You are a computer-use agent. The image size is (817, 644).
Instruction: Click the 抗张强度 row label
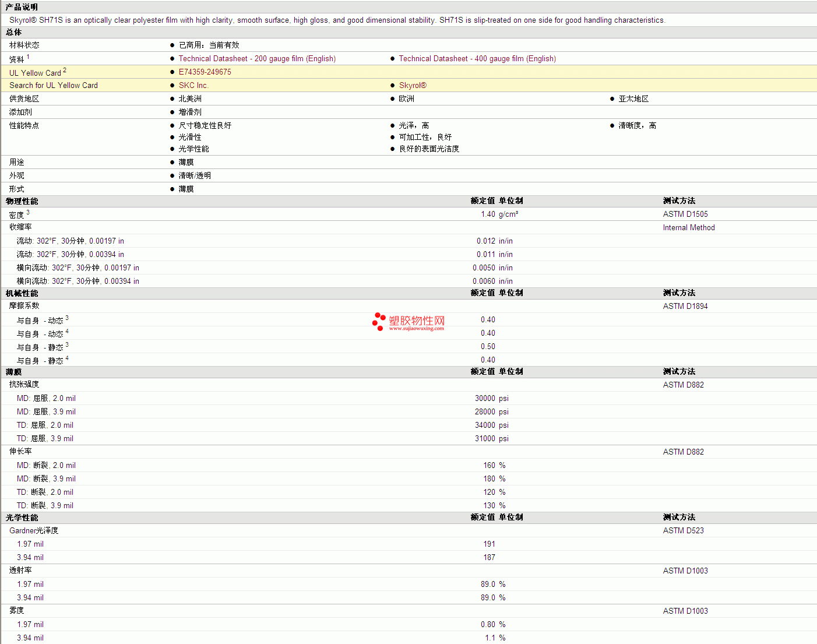pos(24,384)
